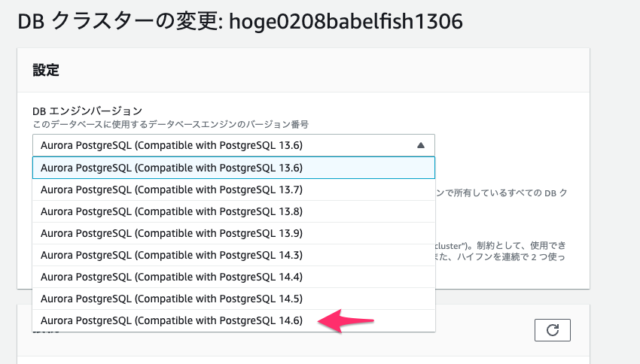The image size is (640, 364).
Task: Select Aurora PostgreSQL 13.7 option
Action: pos(233,190)
